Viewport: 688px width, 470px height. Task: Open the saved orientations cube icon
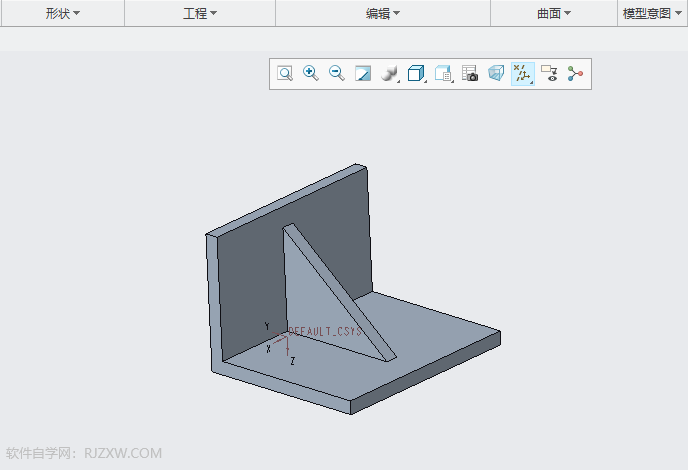417,74
